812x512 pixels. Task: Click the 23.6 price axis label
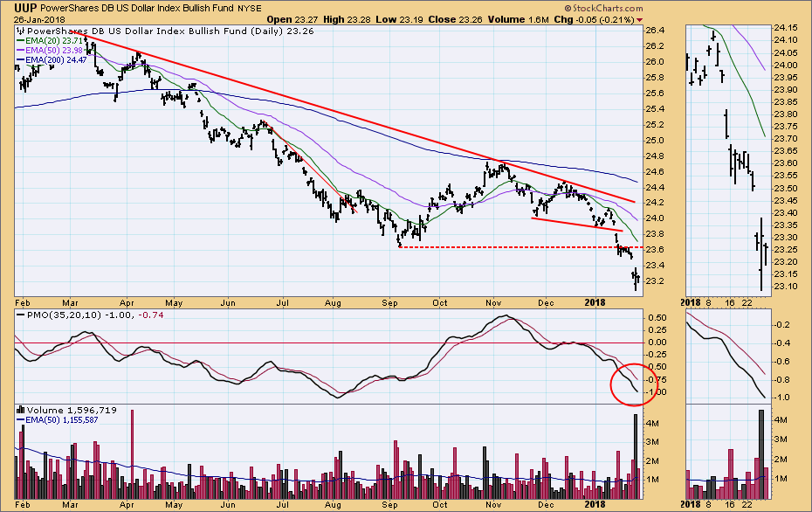[655, 250]
